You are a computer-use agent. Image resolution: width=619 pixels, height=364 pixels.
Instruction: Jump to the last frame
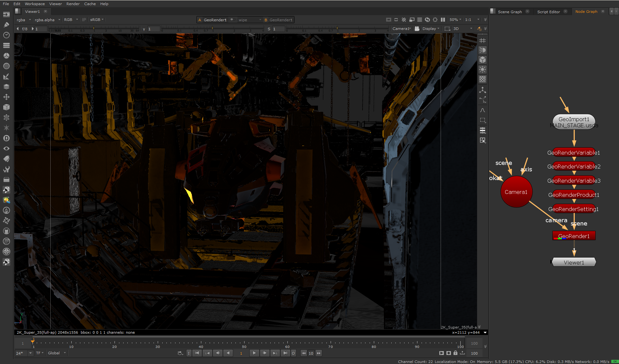[x=285, y=353]
